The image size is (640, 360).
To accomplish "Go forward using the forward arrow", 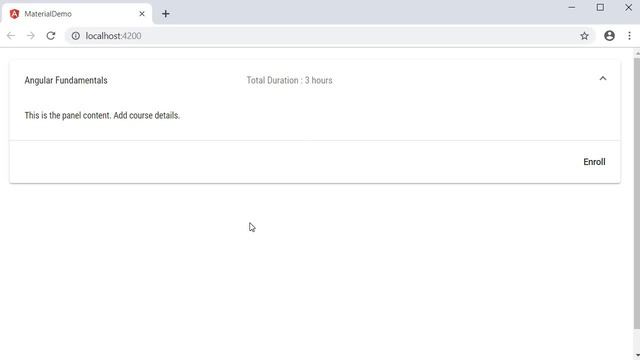I will coord(31,36).
